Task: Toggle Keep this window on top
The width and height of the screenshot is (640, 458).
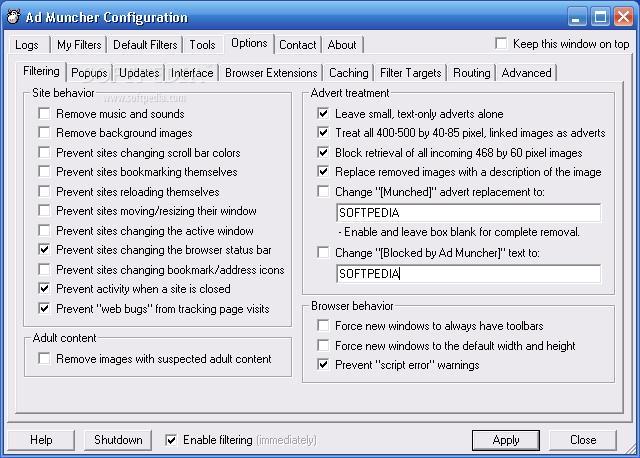Action: 502,44
